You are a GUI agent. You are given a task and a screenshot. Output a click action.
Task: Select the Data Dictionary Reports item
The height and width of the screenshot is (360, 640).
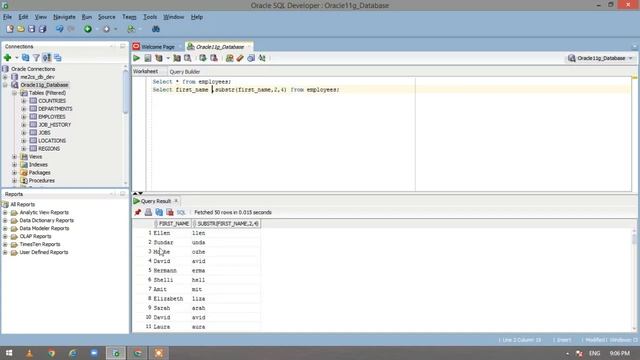[47, 220]
